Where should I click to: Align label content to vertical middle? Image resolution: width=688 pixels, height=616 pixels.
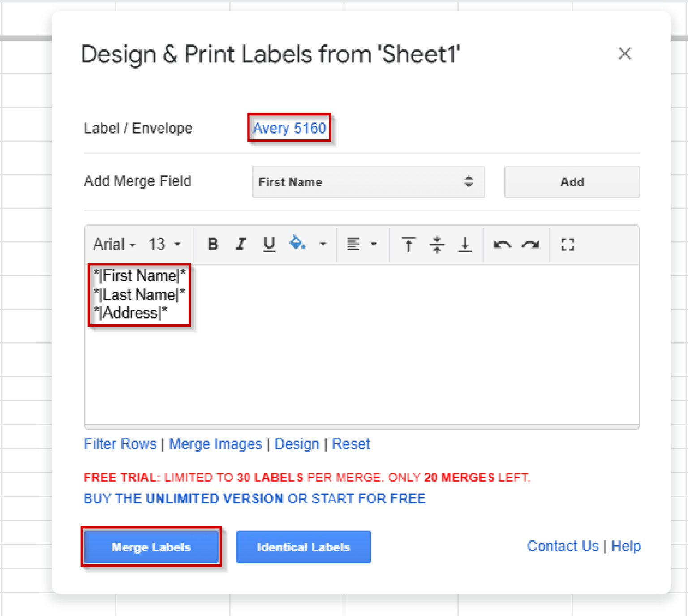coord(437,244)
